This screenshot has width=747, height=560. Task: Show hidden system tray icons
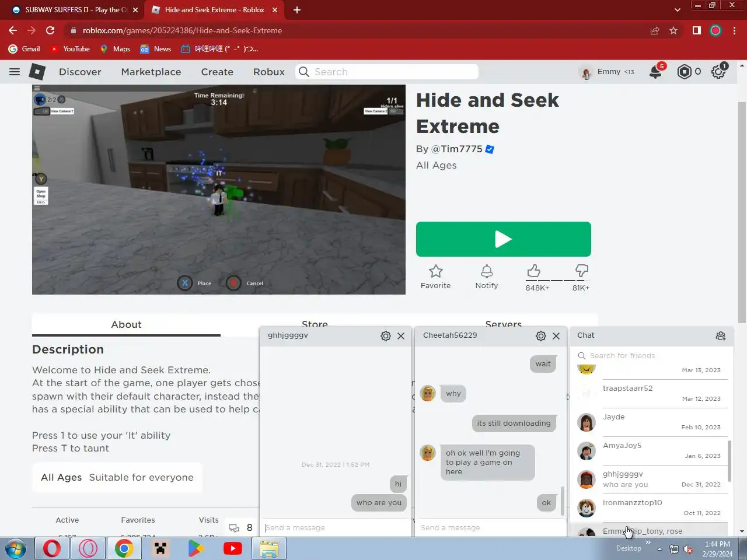(659, 549)
